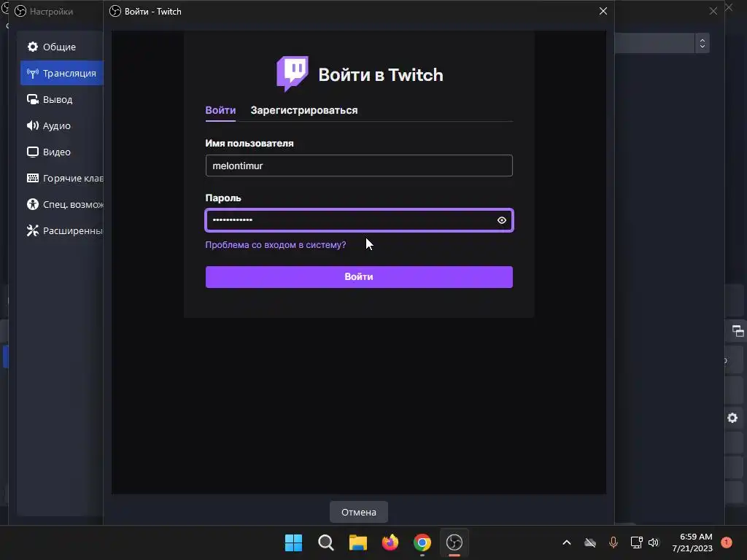Switch to the Войти tab
This screenshot has width=747, height=560.
(x=220, y=111)
